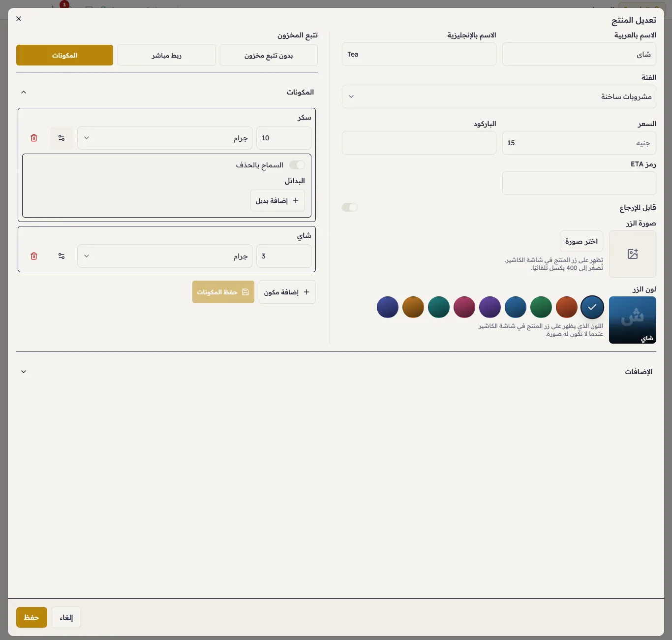The height and width of the screenshot is (640, 672).
Task: Select the بدون تتبع مخزون tab
Action: [269, 55]
